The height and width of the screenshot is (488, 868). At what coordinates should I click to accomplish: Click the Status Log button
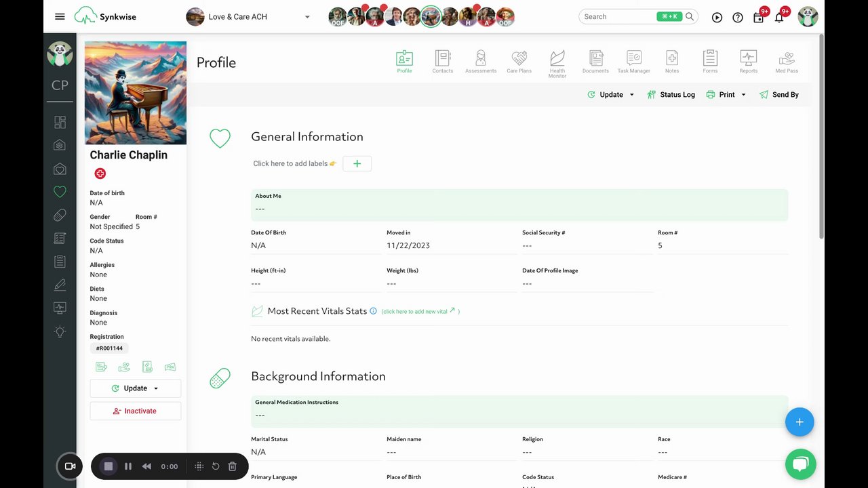[x=671, y=95]
